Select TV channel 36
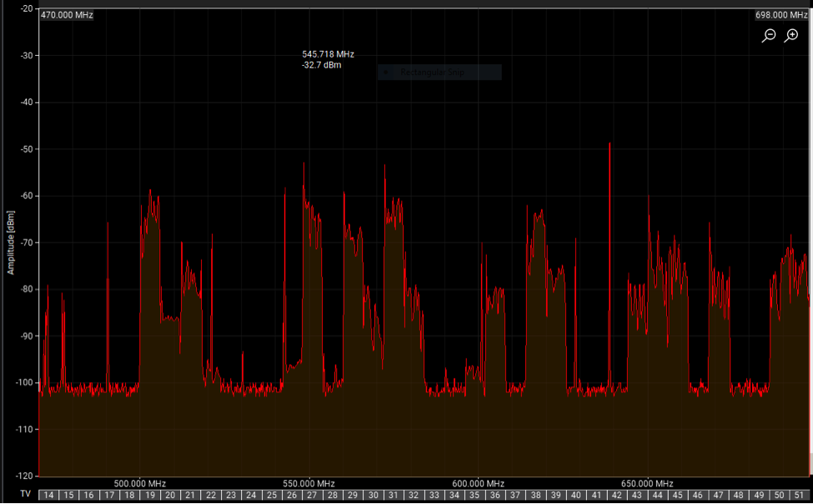 point(495,495)
